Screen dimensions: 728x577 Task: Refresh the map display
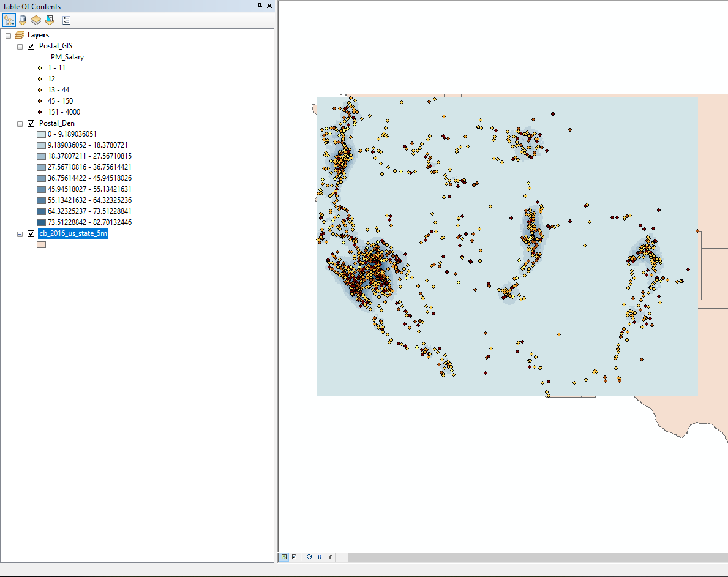[309, 557]
